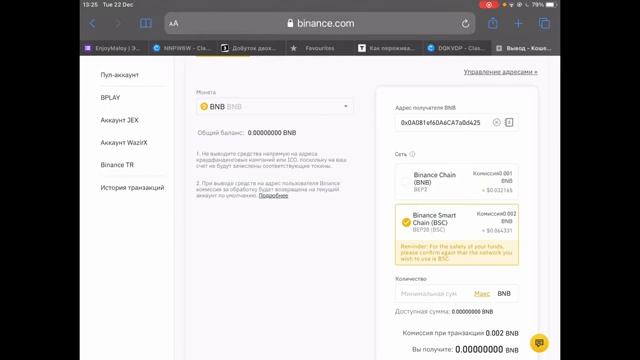The height and width of the screenshot is (360, 640).
Task: Tap the Safari forward arrow
Action: point(118,24)
